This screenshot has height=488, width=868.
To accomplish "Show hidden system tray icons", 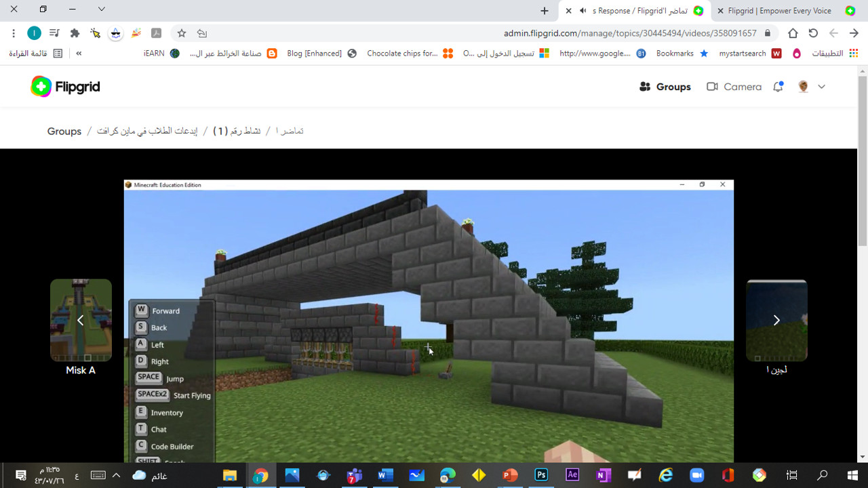I will coord(116,475).
